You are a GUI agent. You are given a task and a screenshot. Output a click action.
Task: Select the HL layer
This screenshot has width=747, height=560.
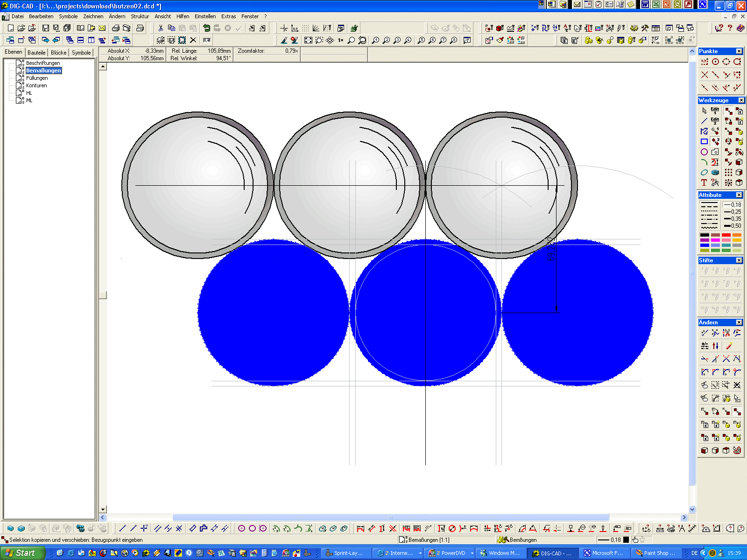point(29,93)
